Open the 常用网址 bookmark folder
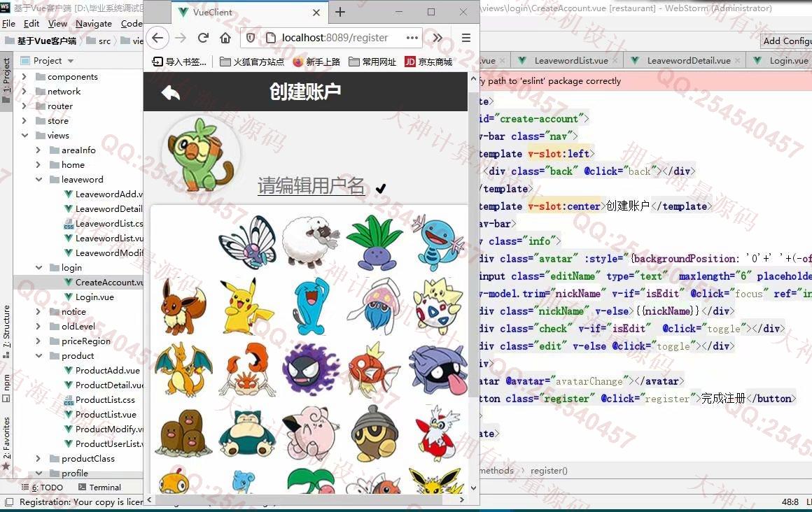The width and height of the screenshot is (812, 512). (372, 62)
